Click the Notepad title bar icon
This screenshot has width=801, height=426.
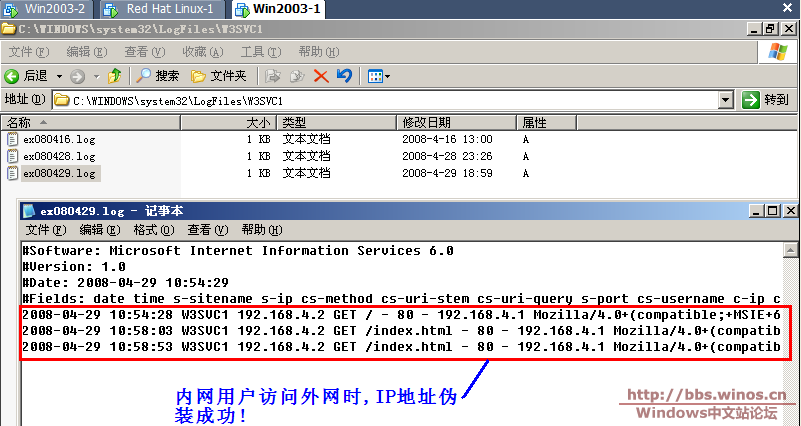[29, 211]
